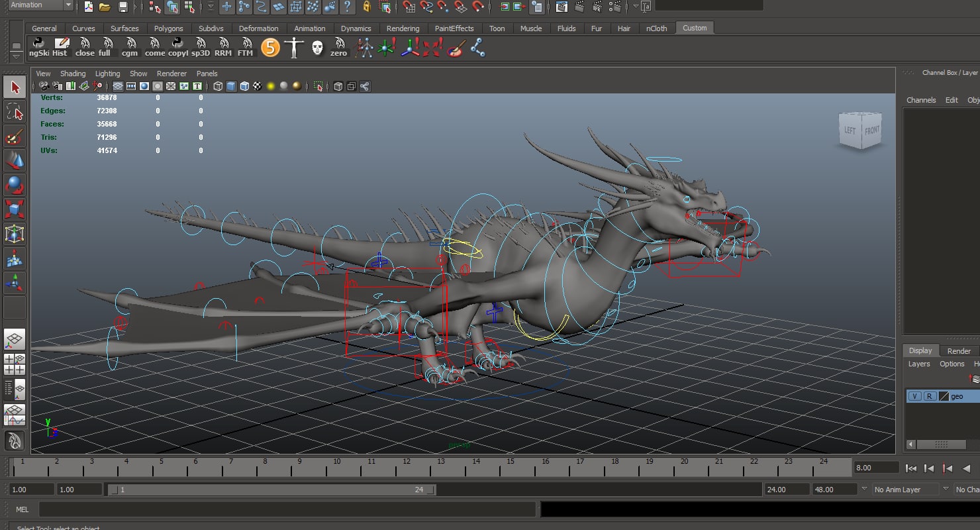Viewport: 980px width, 530px height.
Task: Click the playback range slider bar
Action: point(271,490)
